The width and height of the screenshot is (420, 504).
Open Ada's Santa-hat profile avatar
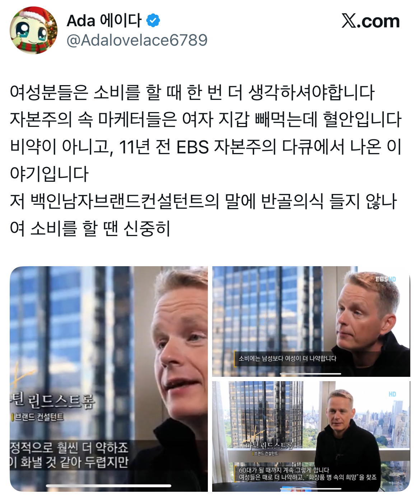point(33,30)
